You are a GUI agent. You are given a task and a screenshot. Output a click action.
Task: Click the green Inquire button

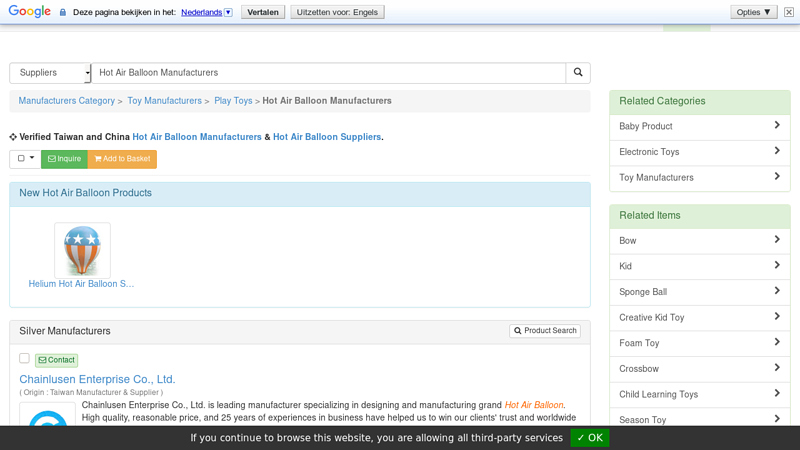(x=64, y=159)
